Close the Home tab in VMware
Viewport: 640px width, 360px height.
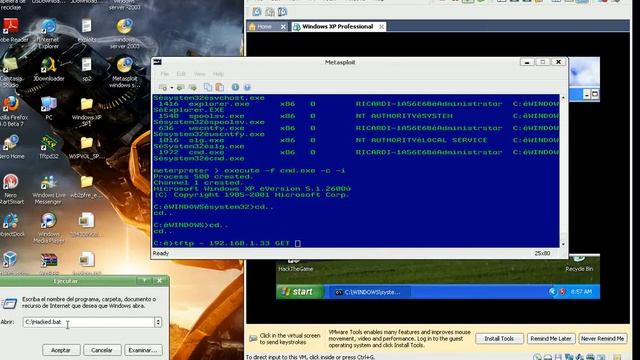283,27
